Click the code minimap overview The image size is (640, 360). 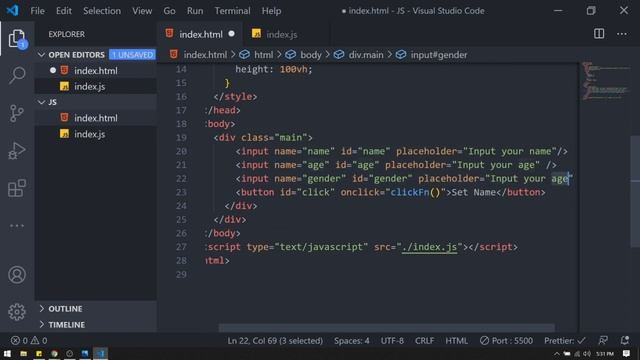coord(606,81)
